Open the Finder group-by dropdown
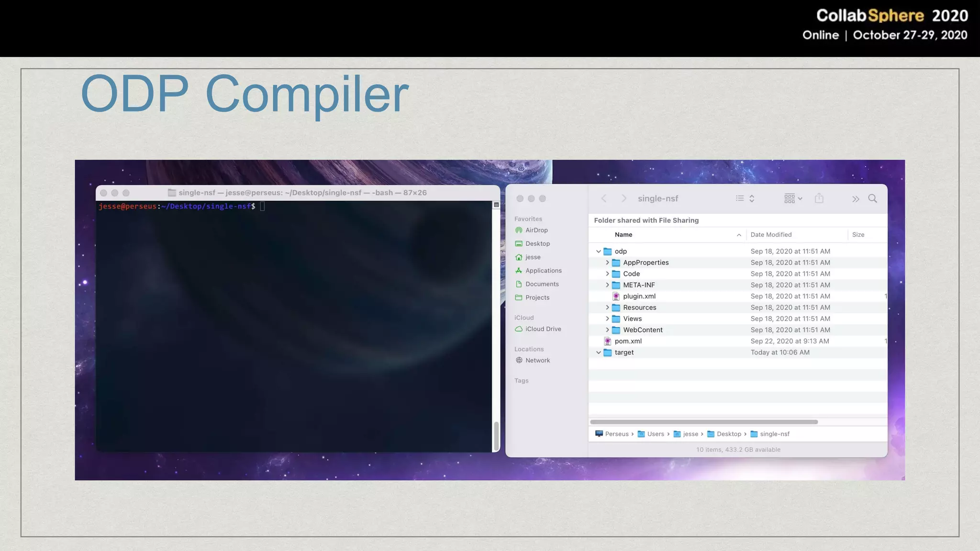The height and width of the screenshot is (551, 980). click(793, 198)
